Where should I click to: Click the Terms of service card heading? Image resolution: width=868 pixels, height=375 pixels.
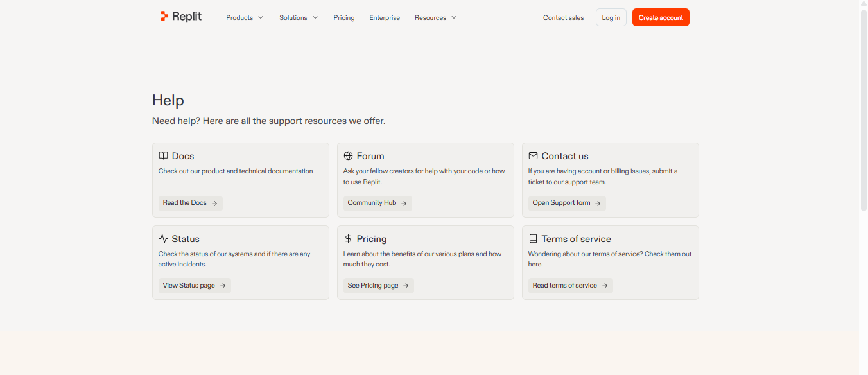click(577, 239)
